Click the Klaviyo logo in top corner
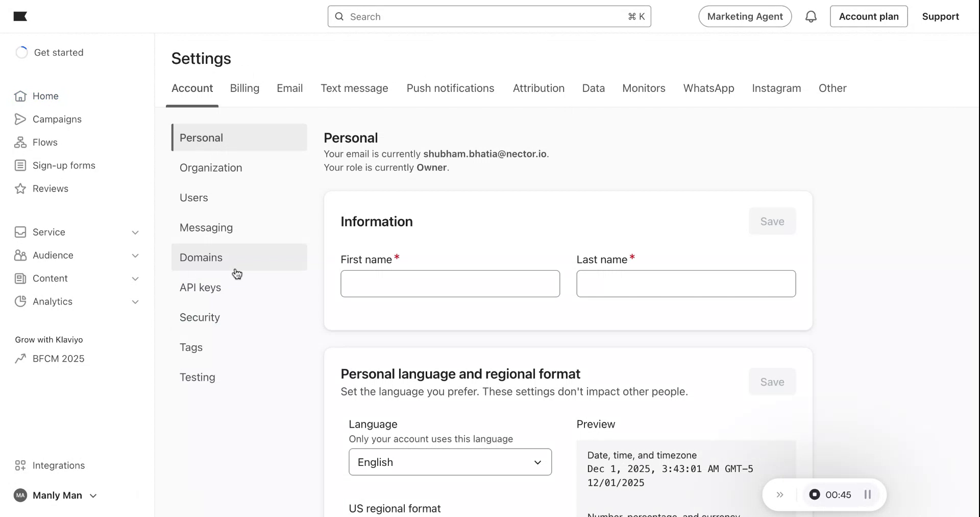 pos(20,16)
